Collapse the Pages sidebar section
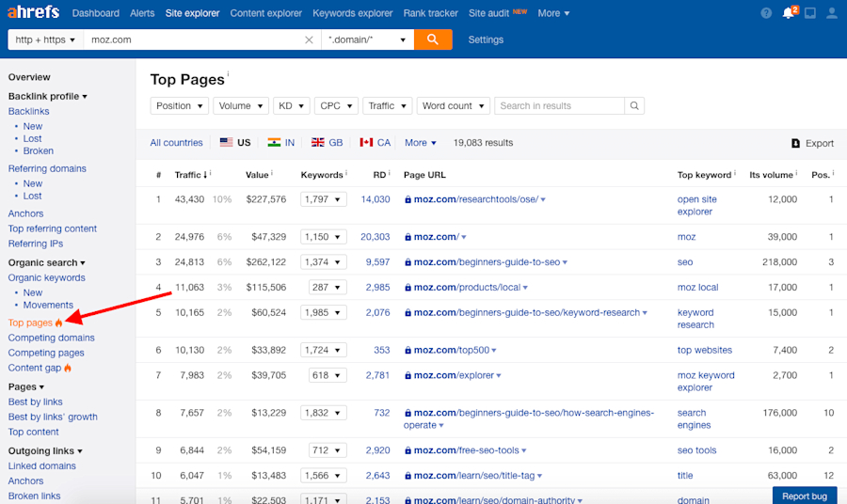 pos(26,386)
